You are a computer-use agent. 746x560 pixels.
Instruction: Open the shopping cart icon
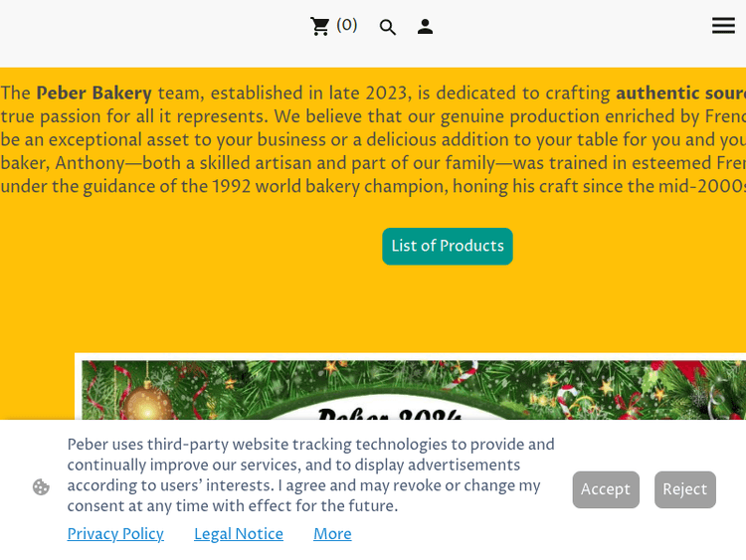tap(319, 27)
